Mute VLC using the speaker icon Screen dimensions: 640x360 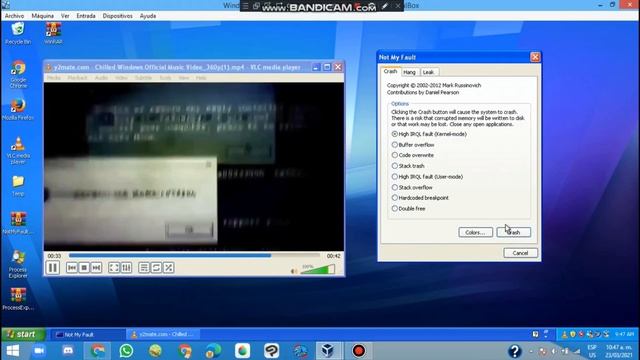(294, 271)
